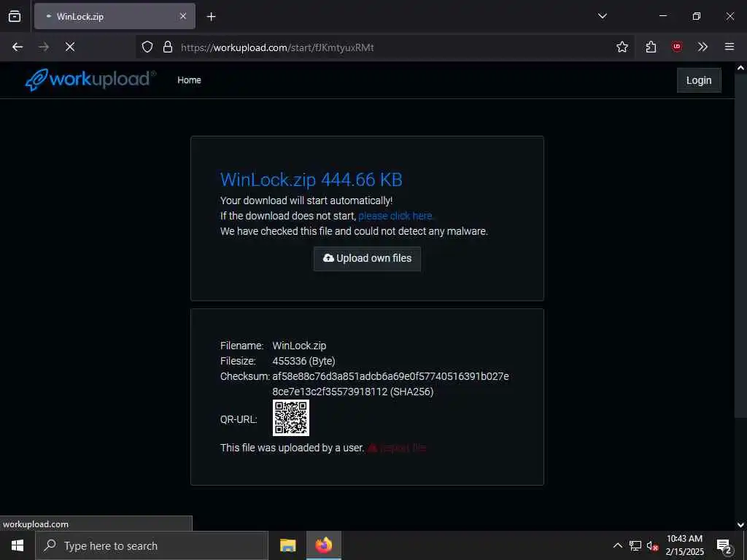Click the muted volume tray icon
747x560 pixels.
pyautogui.click(x=651, y=545)
